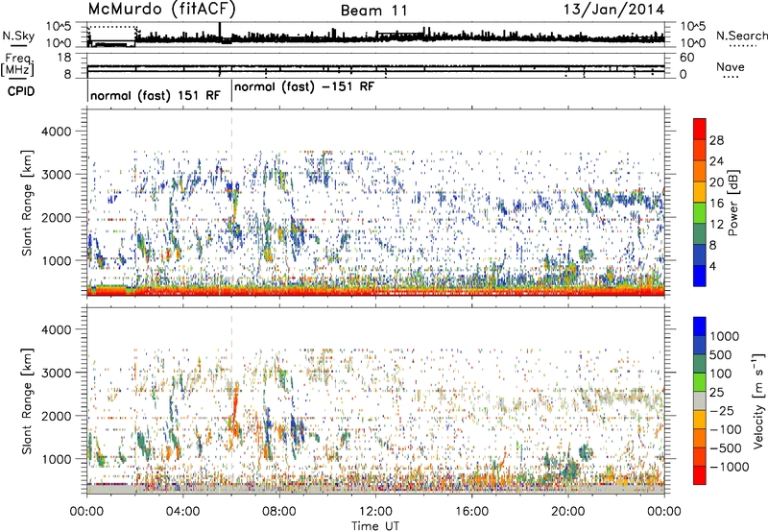This screenshot has width=768, height=532.
Task: Click the '-25' tick on the velocity colorbar
Action: [x=722, y=410]
